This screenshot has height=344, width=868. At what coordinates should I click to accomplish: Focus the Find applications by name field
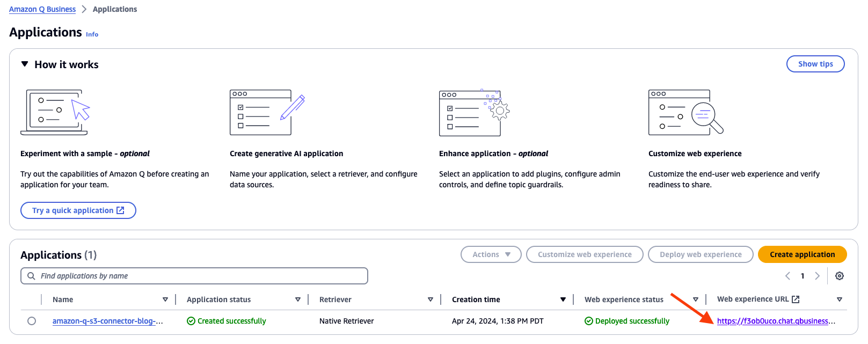click(194, 276)
